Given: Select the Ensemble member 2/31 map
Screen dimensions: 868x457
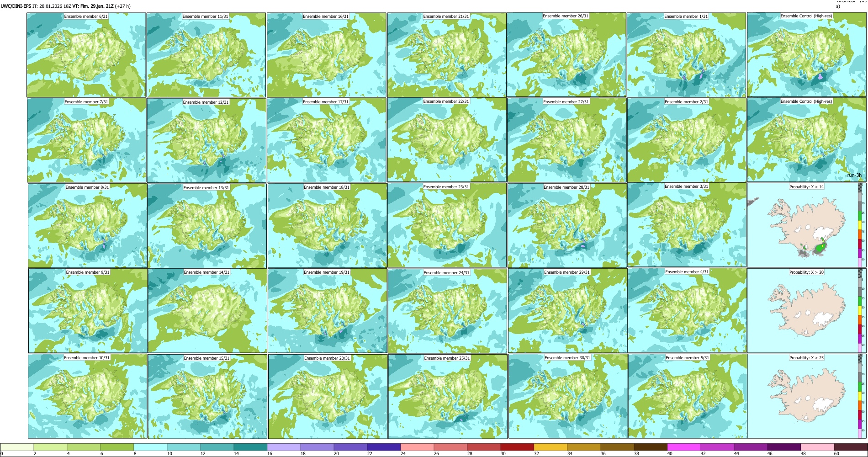Looking at the screenshot, I should (687, 140).
